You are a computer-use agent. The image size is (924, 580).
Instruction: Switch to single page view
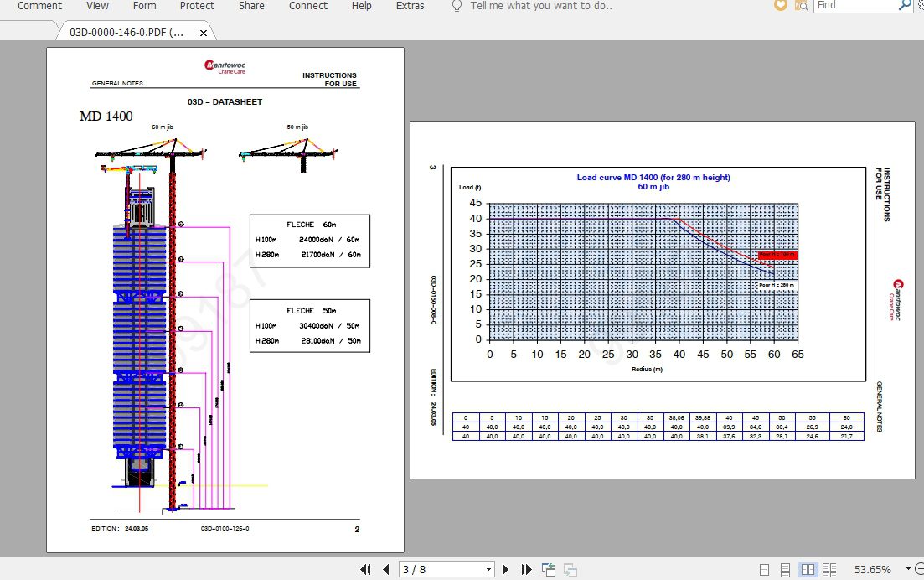pyautogui.click(x=764, y=570)
